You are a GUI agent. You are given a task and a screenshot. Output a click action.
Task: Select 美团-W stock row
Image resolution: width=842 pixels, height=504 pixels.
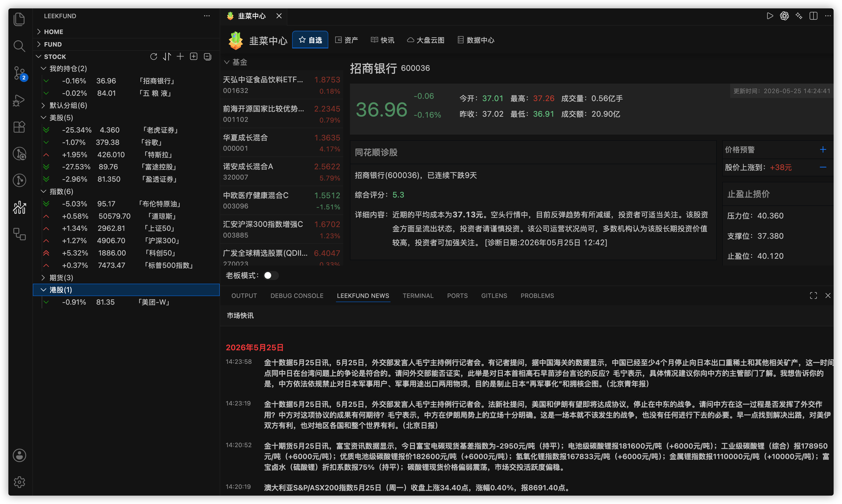pos(126,302)
